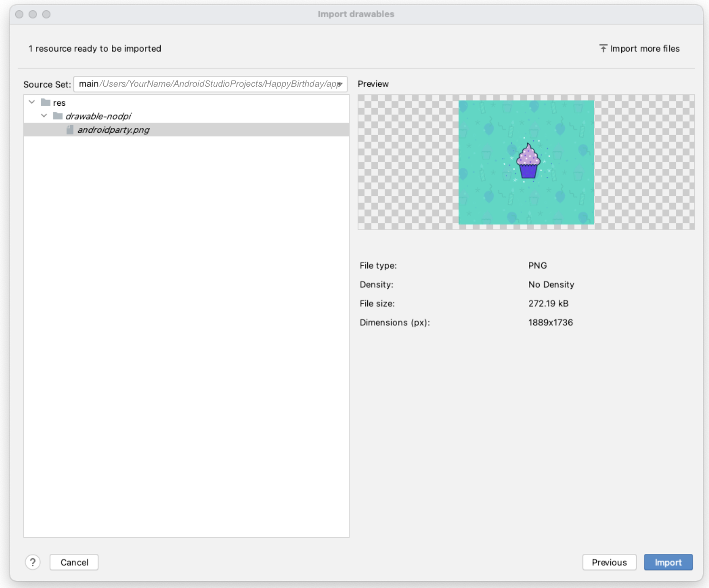Click the upload icon beside Import more files
The height and width of the screenshot is (588, 709).
tap(603, 48)
